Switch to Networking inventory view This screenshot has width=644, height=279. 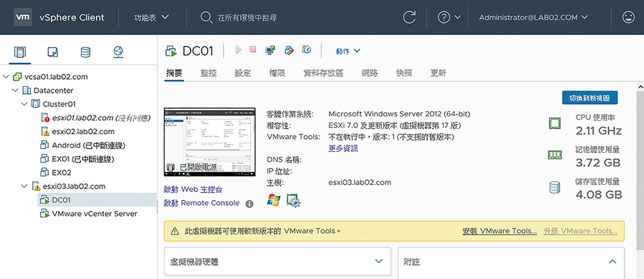coord(118,52)
